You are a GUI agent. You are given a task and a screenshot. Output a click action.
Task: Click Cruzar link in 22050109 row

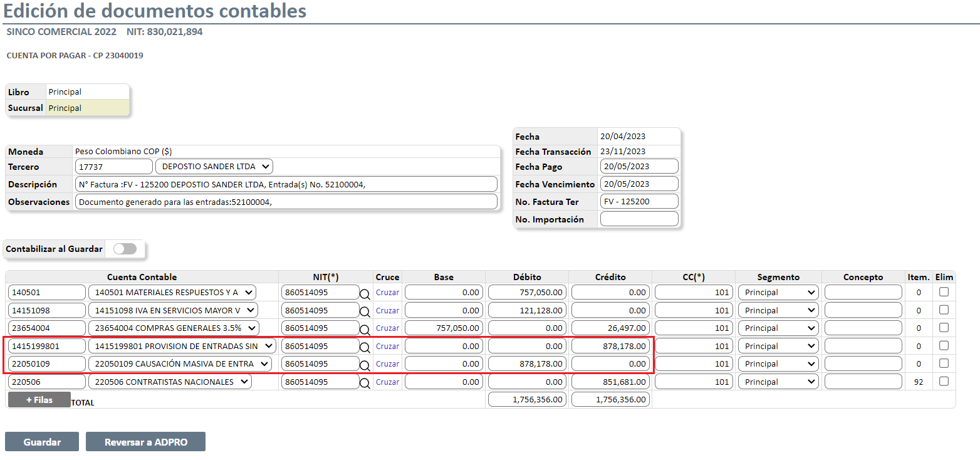(x=387, y=363)
